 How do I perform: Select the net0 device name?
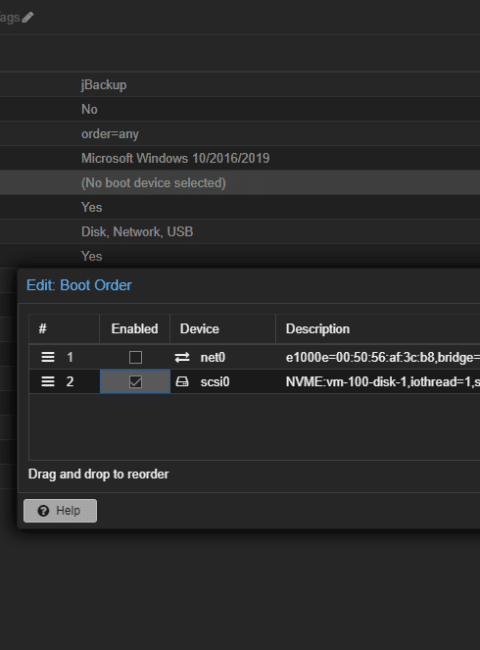coord(213,357)
